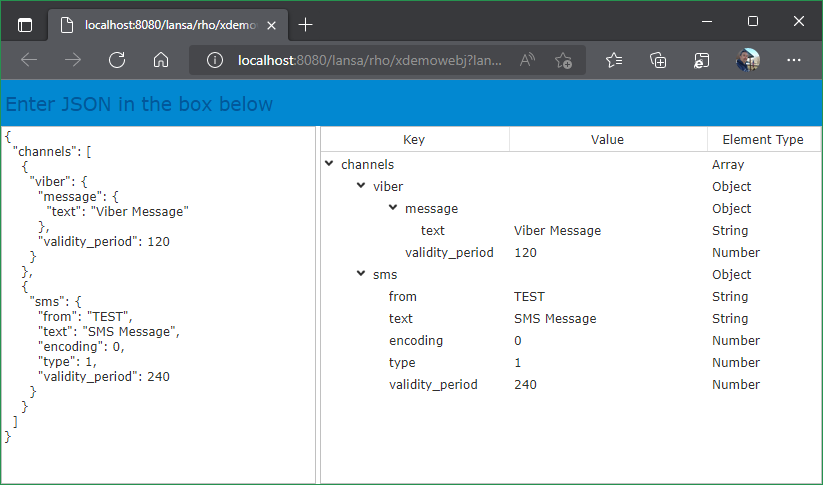Open the Collections icon
This screenshot has height=485, width=823.
[658, 60]
